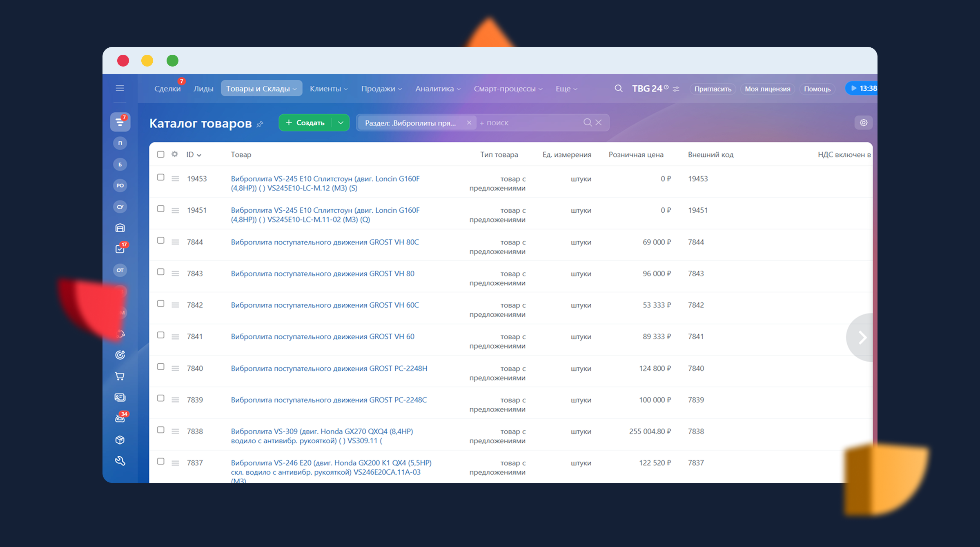Click the grid column settings gear
Image resolution: width=980 pixels, height=547 pixels.
point(175,154)
